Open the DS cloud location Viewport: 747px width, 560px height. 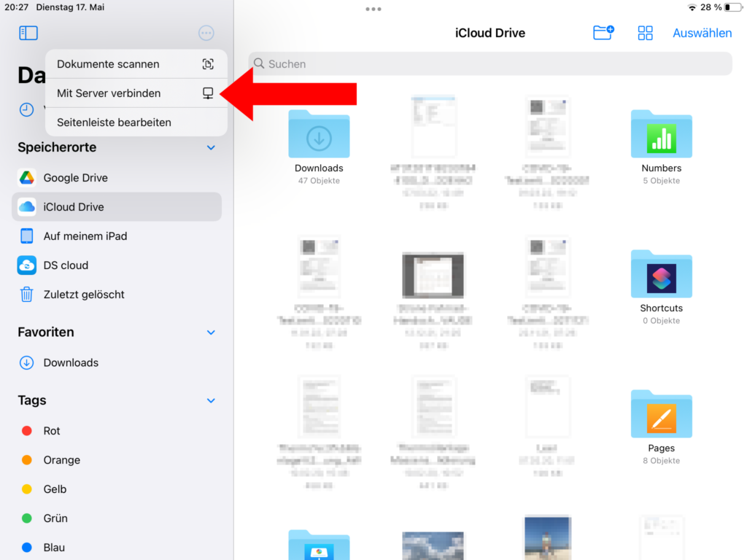[117, 265]
